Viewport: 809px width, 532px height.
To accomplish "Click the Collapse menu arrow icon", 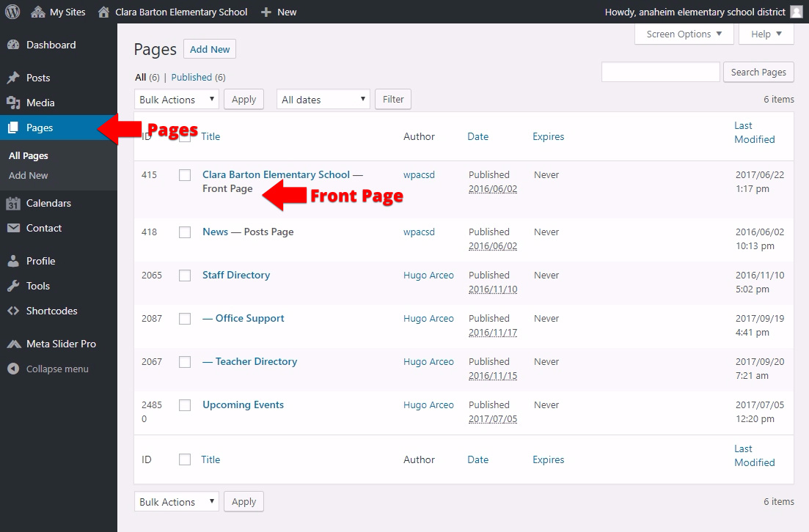I will pos(13,369).
